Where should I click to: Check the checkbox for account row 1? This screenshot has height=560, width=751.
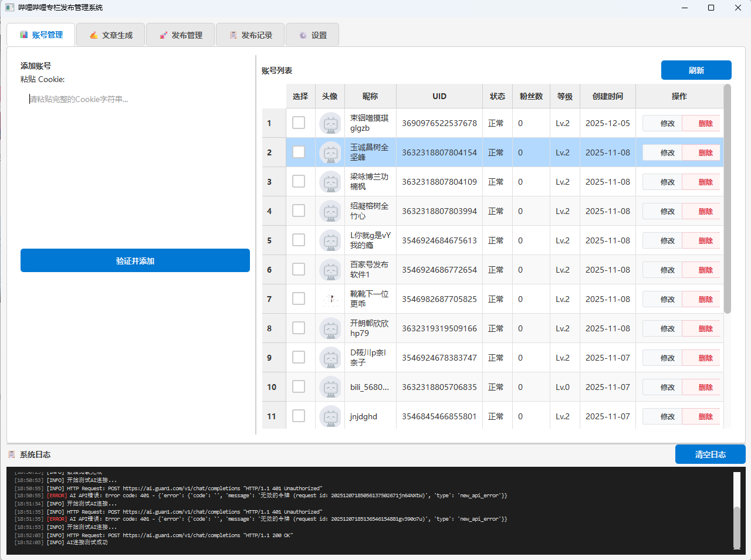(x=299, y=123)
